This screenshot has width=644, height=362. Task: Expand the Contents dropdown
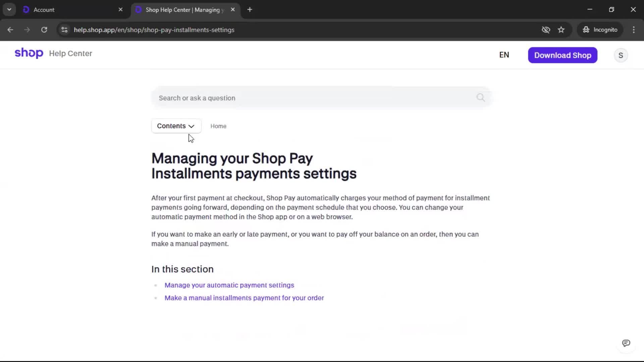point(176,126)
